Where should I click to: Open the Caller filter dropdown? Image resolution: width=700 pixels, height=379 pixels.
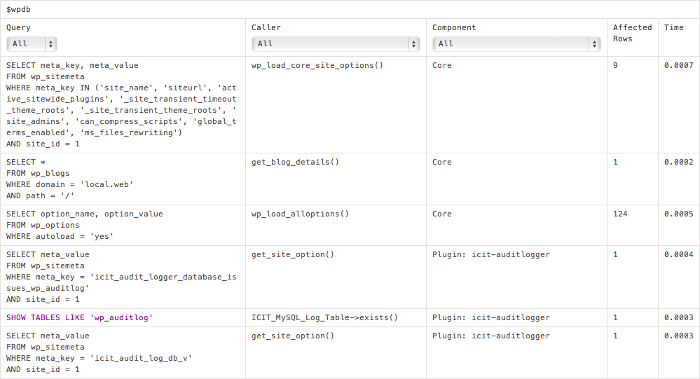click(336, 44)
